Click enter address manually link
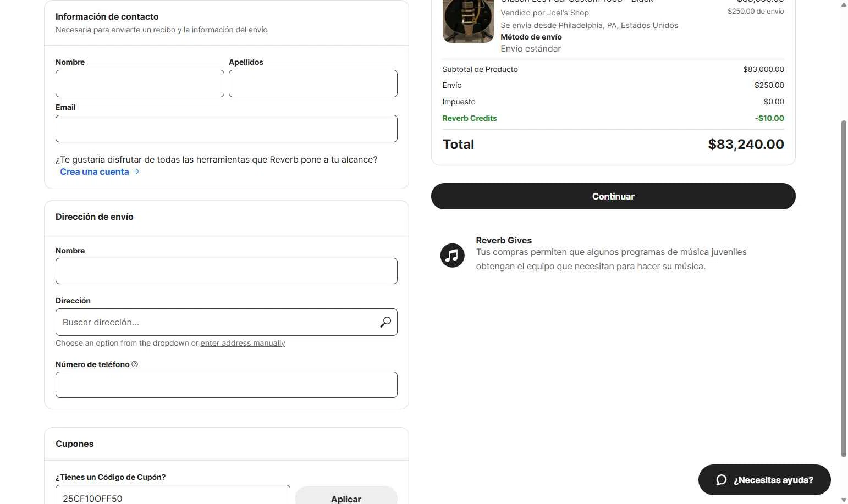This screenshot has width=848, height=504. coord(243,343)
